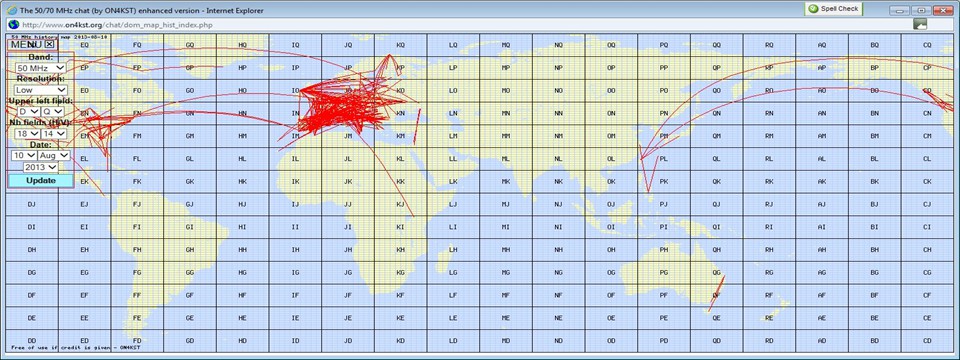
Task: Open the upper left field D dropdown
Action: click(29, 111)
